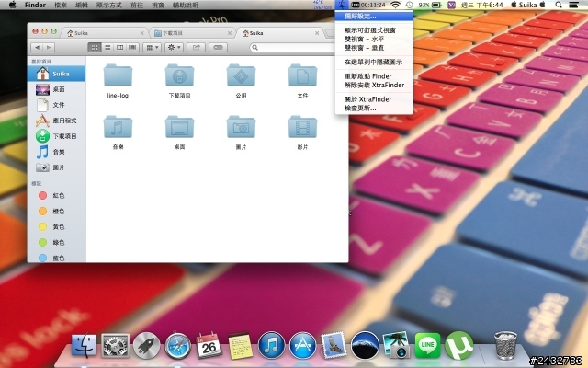Choose 重新啟動 Finder menu item

(x=374, y=76)
